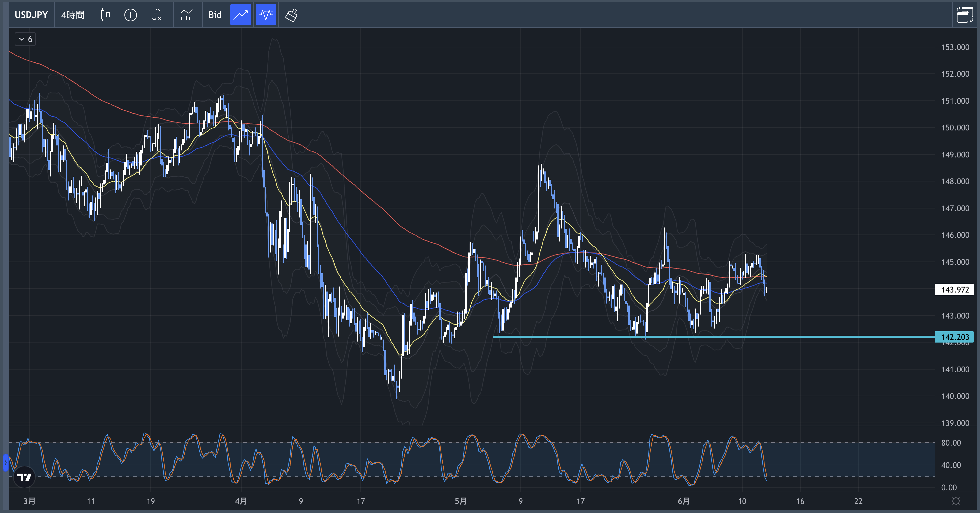Open the indicator templates chart icon
Image resolution: width=980 pixels, height=513 pixels.
point(187,15)
